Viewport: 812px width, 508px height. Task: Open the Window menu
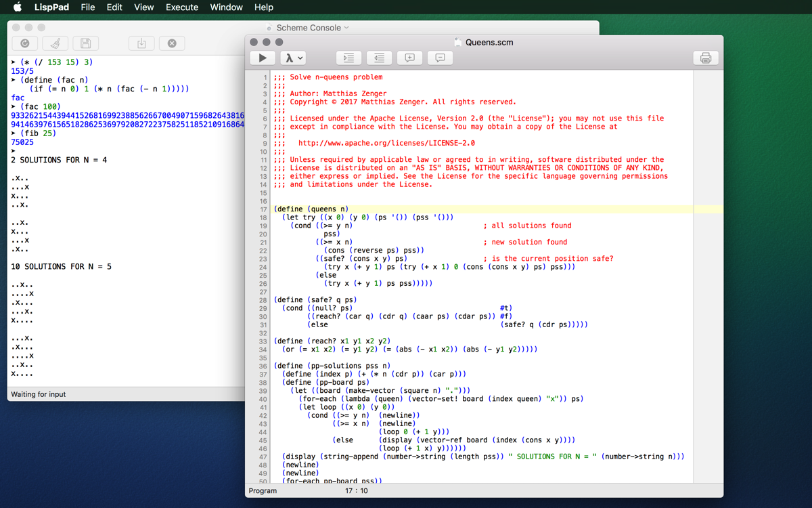pos(227,7)
